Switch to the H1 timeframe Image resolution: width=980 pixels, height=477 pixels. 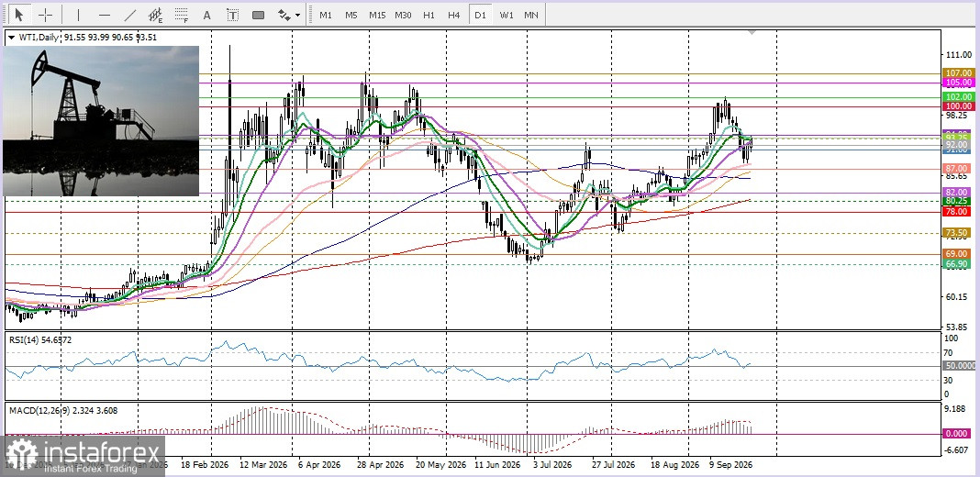pyautogui.click(x=429, y=15)
